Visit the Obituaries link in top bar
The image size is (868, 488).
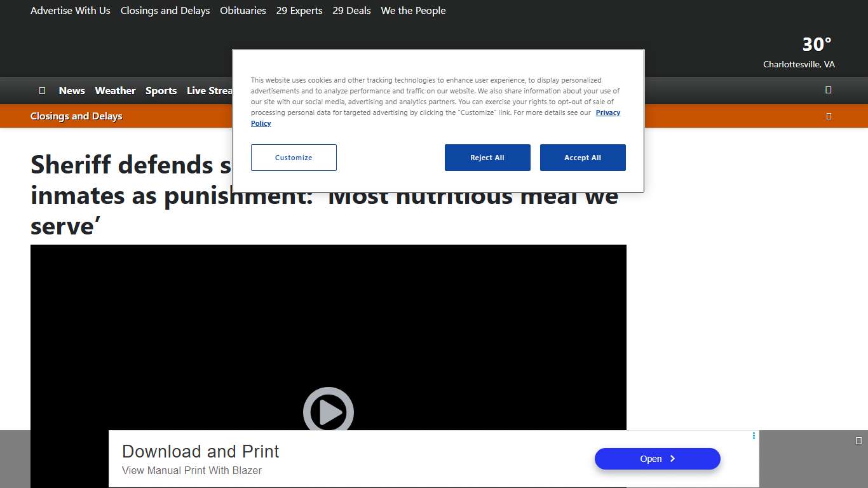[x=243, y=11]
